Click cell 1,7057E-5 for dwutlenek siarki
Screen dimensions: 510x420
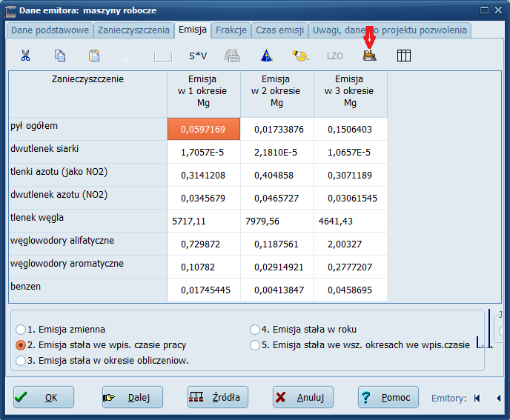click(x=204, y=152)
